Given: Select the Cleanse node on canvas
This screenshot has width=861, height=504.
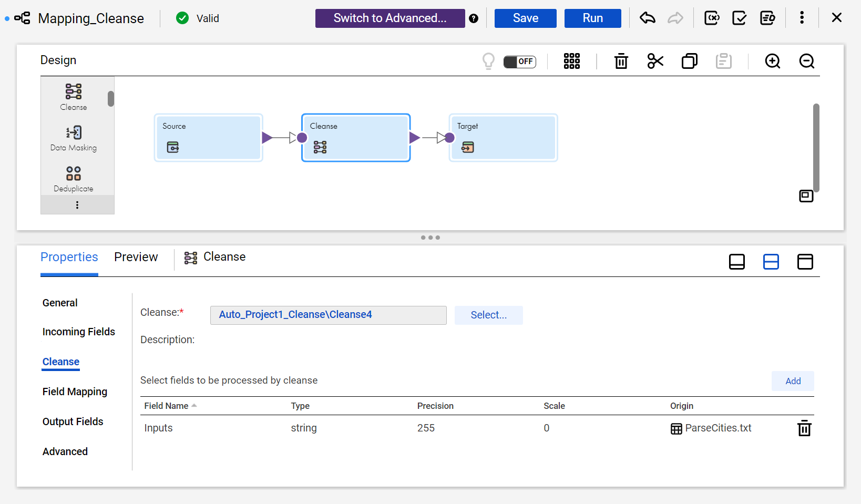Looking at the screenshot, I should point(356,138).
